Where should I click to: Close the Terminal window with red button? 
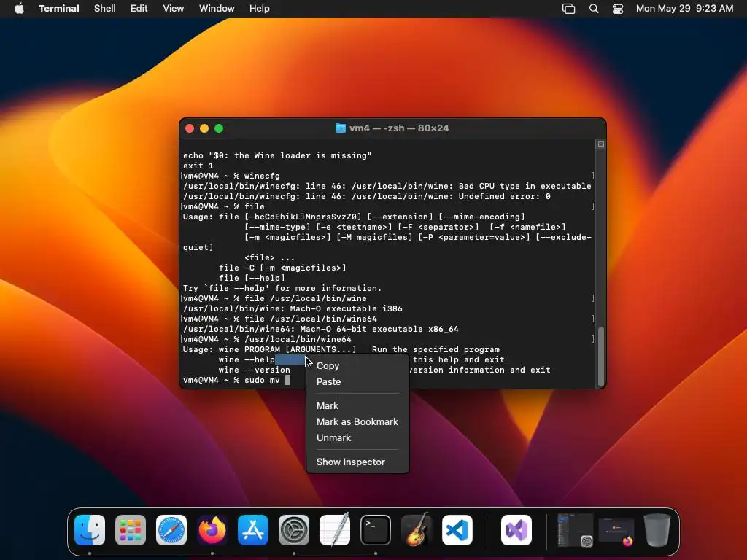[x=190, y=128]
